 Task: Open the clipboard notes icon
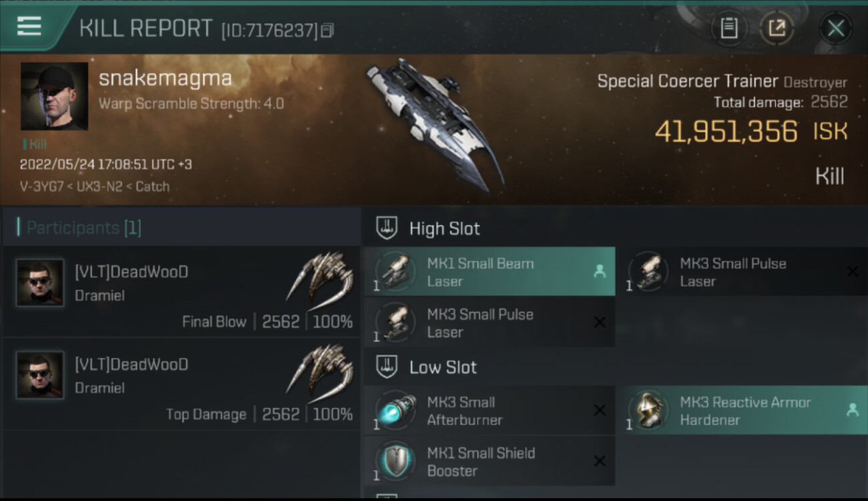pyautogui.click(x=728, y=28)
